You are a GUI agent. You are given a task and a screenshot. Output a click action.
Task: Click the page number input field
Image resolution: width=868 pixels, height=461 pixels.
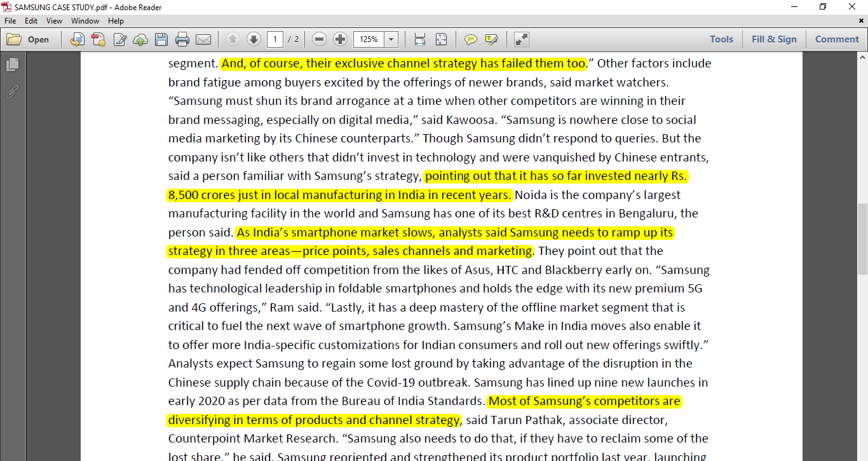(x=275, y=39)
